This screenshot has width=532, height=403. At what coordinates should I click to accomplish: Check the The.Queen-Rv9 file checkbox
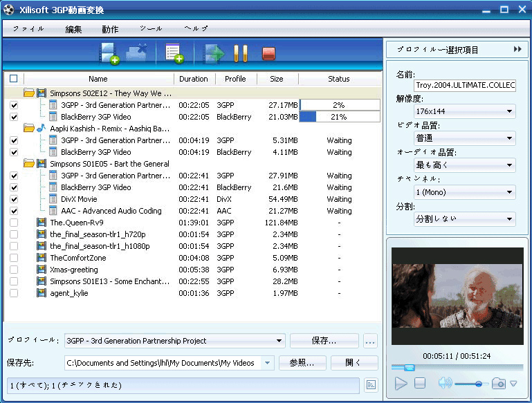[14, 223]
